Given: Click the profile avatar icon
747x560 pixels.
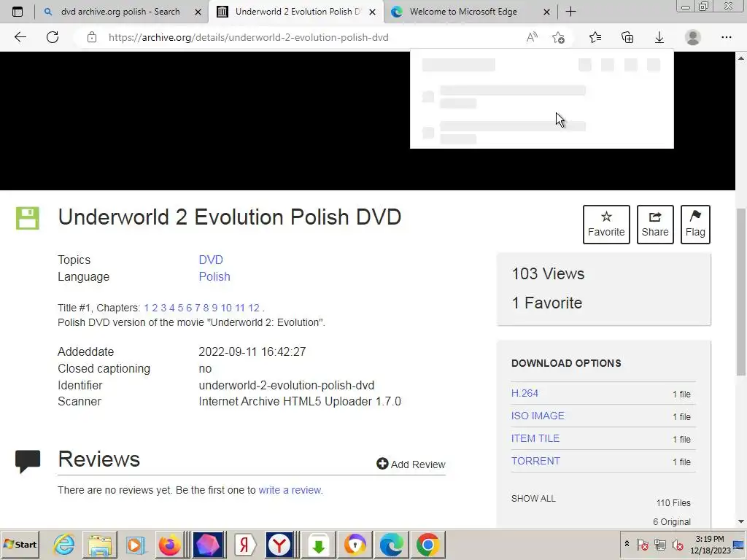Looking at the screenshot, I should pyautogui.click(x=693, y=37).
